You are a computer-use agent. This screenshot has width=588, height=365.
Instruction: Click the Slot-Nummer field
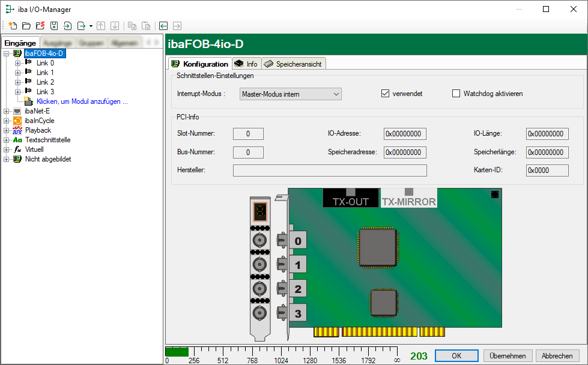point(248,134)
